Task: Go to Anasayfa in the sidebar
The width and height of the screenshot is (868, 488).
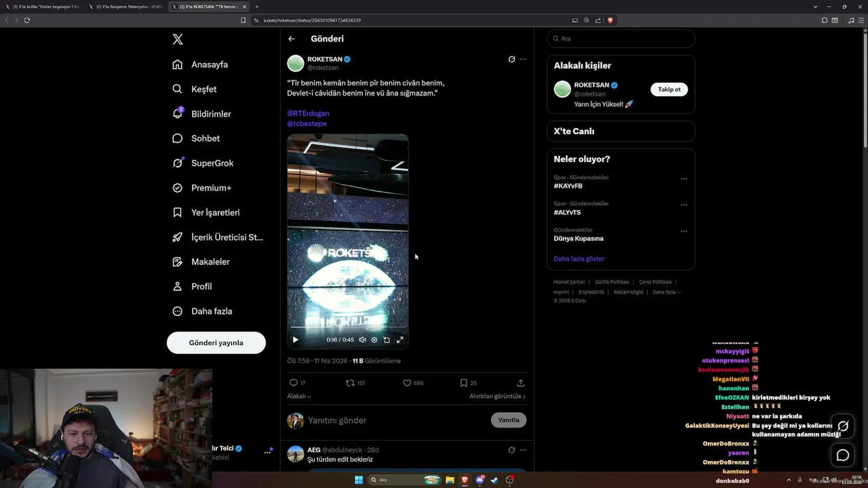Action: click(200, 64)
